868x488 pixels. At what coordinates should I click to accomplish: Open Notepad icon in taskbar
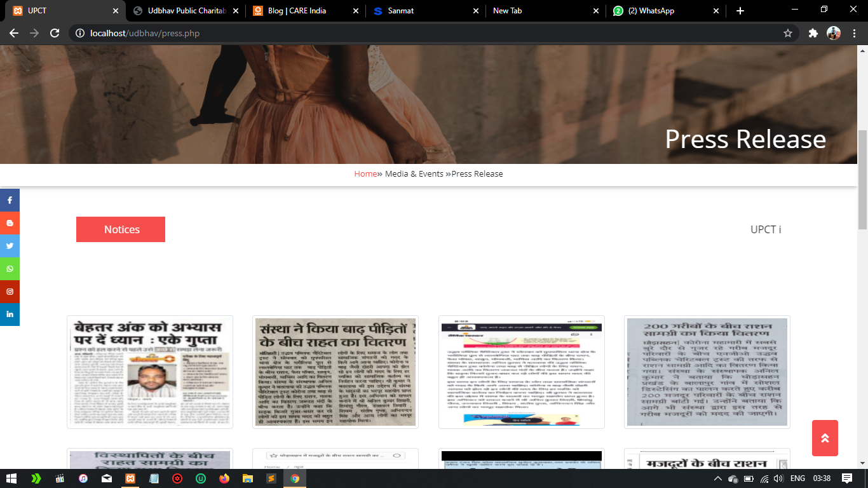[154, 478]
